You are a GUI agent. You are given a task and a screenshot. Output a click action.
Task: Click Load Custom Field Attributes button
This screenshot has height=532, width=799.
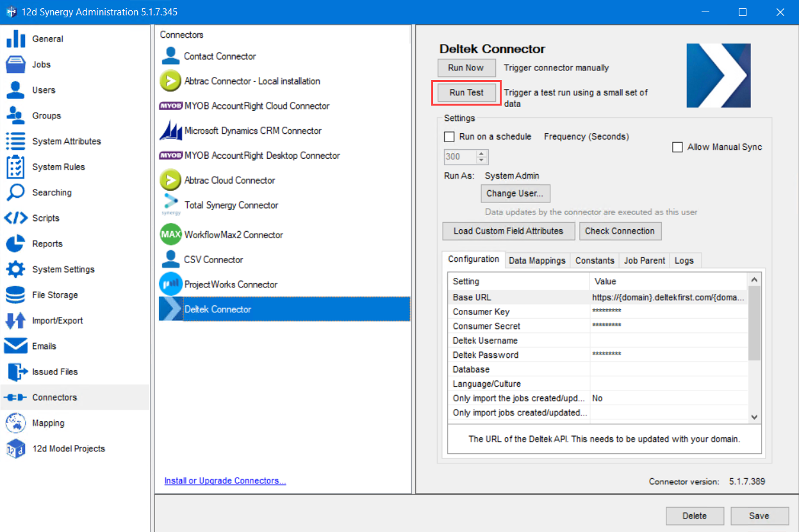508,231
